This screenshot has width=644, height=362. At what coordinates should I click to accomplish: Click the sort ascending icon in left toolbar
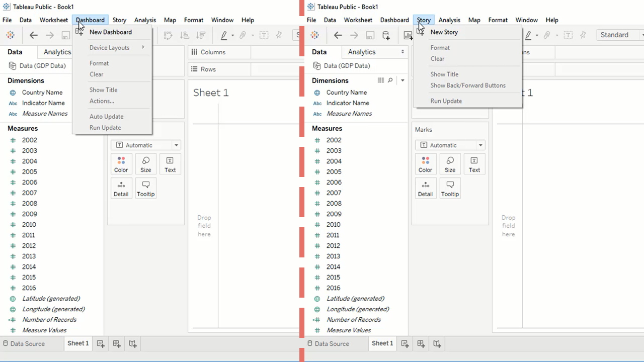click(185, 35)
